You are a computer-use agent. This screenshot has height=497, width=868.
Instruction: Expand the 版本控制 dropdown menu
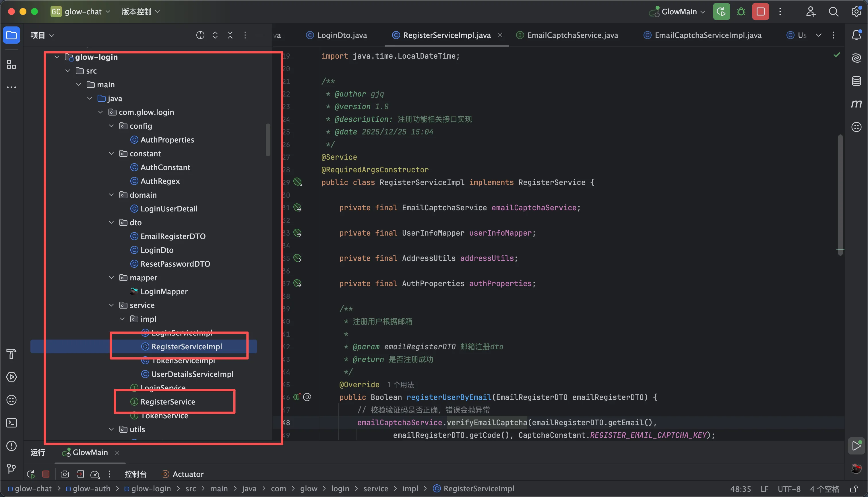coord(140,11)
